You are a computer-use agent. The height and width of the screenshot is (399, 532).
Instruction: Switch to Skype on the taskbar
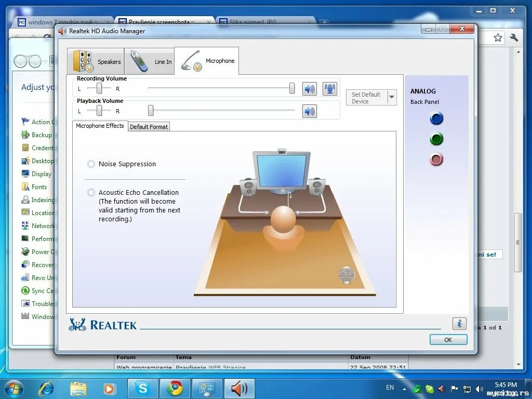pos(142,388)
